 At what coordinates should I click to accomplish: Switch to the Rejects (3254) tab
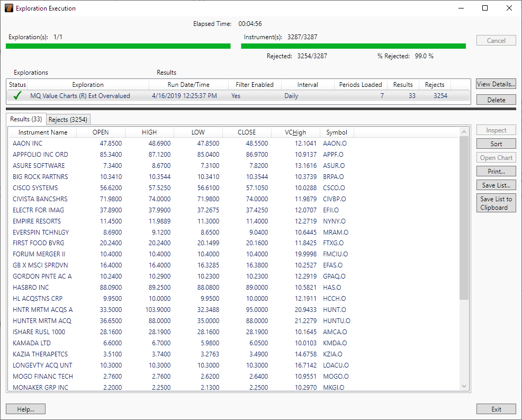[68, 119]
